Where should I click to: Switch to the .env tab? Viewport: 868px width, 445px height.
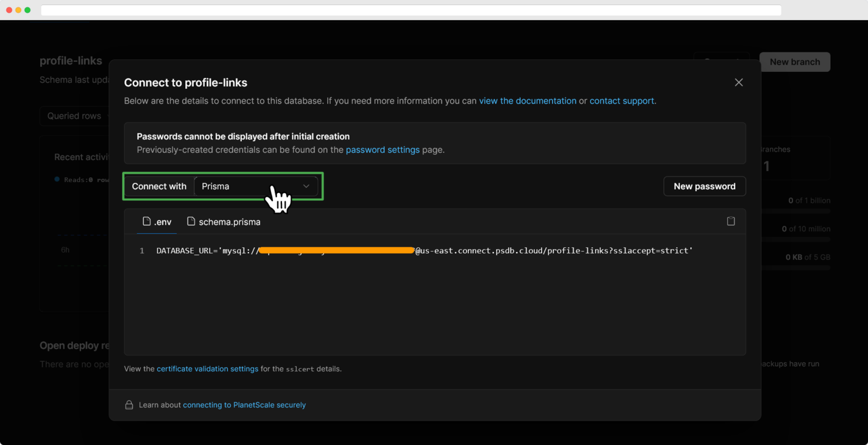point(157,222)
